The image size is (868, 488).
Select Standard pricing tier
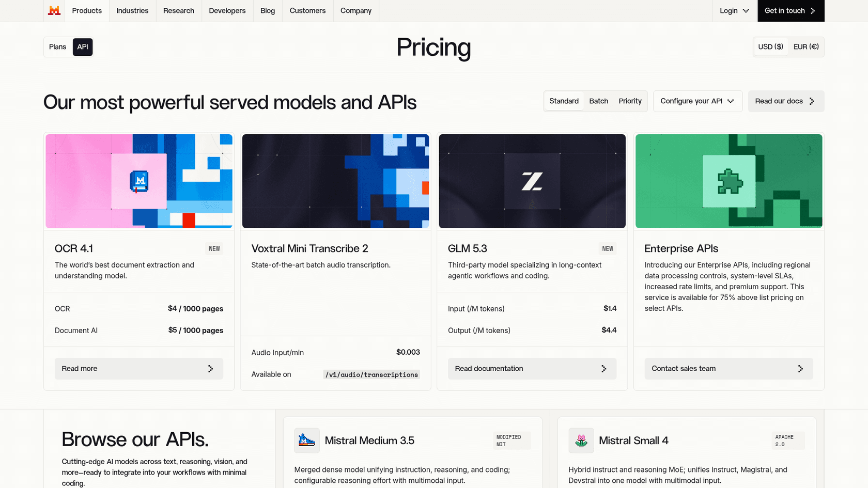coord(564,101)
